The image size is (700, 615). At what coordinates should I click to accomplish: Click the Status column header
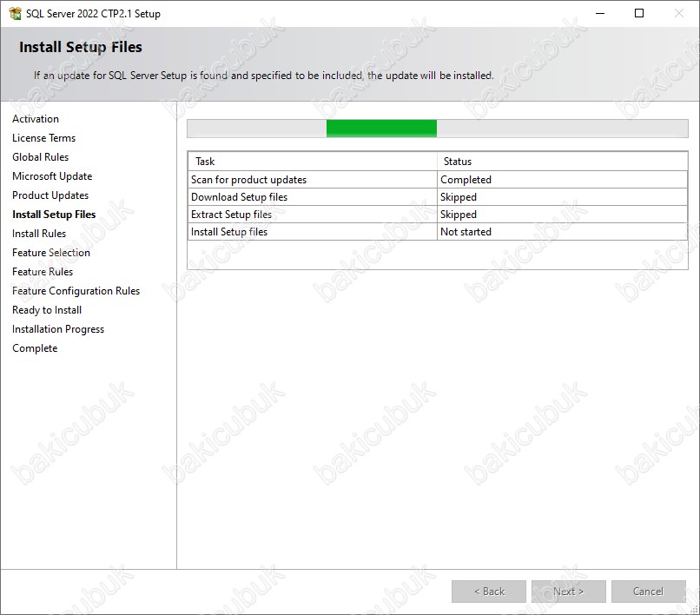[562, 162]
